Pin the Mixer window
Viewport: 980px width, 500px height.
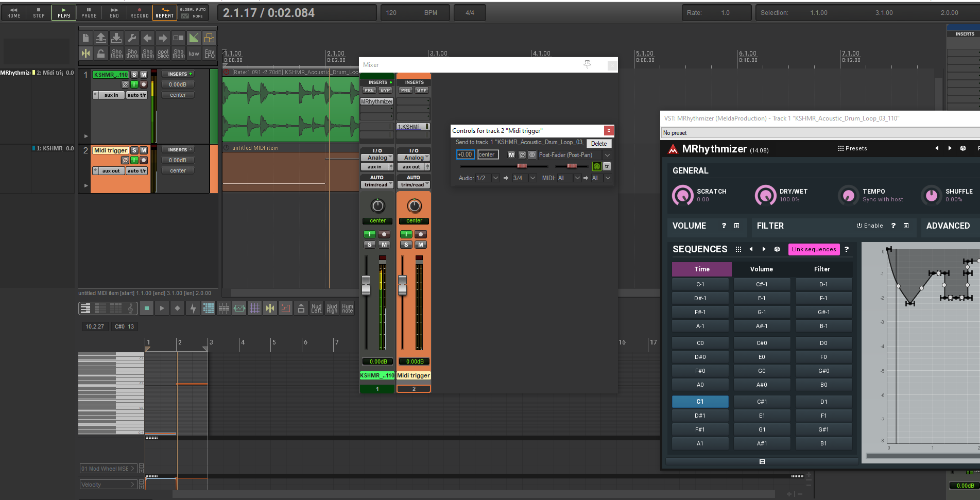[x=587, y=64]
